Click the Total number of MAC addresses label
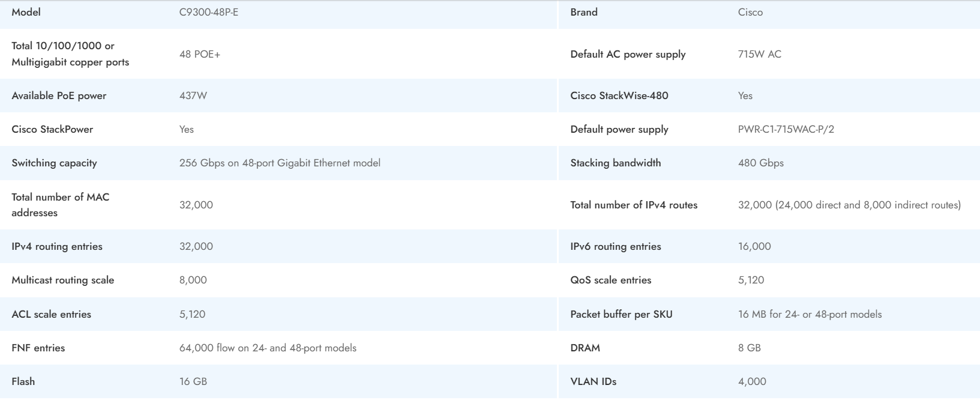This screenshot has height=400, width=980. 60,205
